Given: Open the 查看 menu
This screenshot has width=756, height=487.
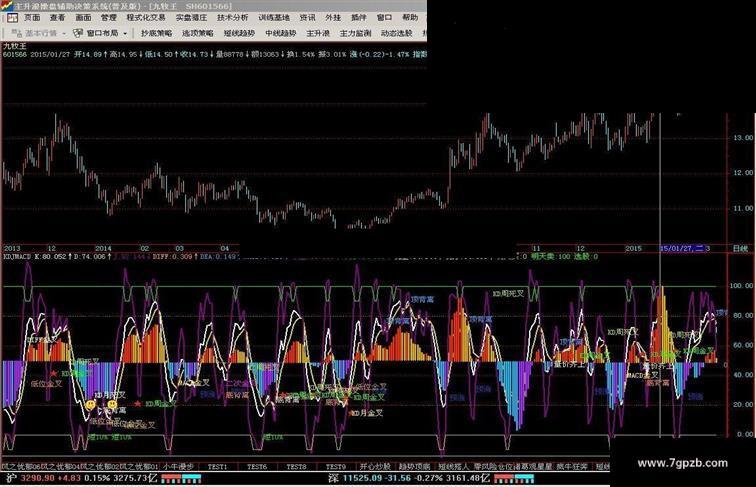Looking at the screenshot, I should pos(57,18).
